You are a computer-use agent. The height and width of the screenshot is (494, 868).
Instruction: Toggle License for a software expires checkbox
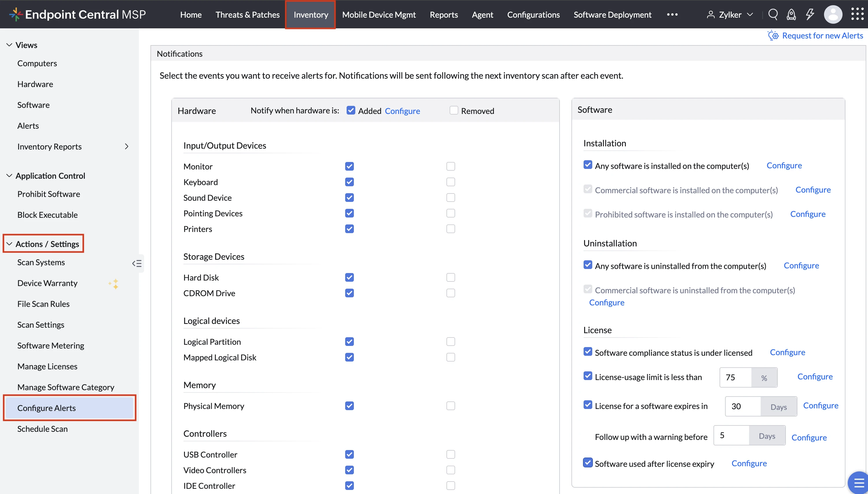(x=587, y=405)
